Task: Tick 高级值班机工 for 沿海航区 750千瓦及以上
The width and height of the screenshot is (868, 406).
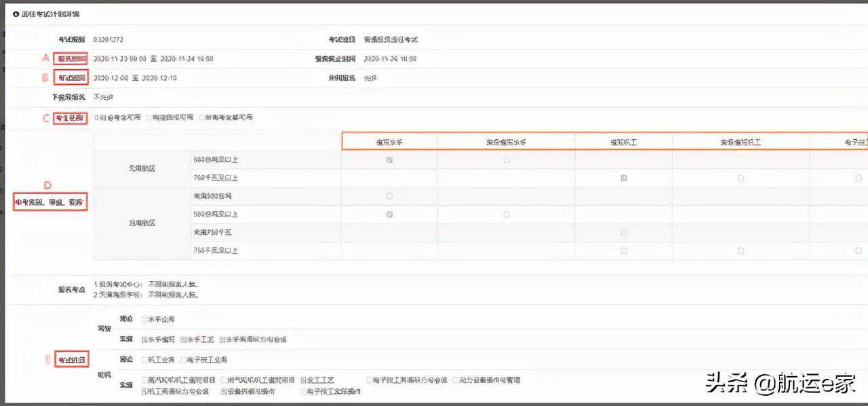Action: 741,251
